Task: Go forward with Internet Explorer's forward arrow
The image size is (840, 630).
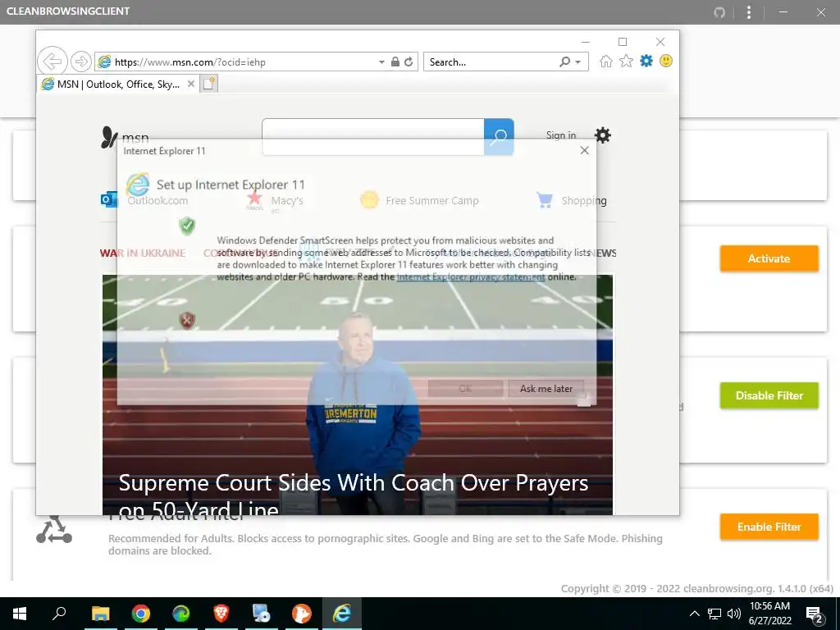Action: 81,62
